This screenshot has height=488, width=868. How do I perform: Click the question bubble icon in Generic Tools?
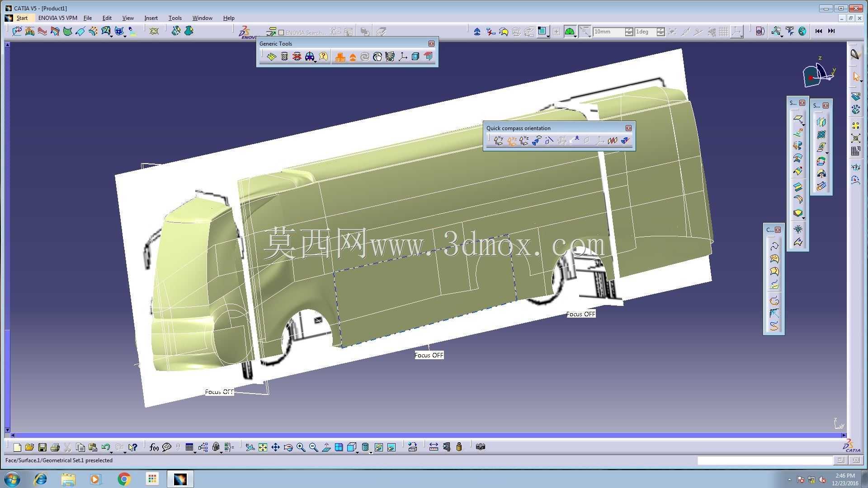(323, 56)
